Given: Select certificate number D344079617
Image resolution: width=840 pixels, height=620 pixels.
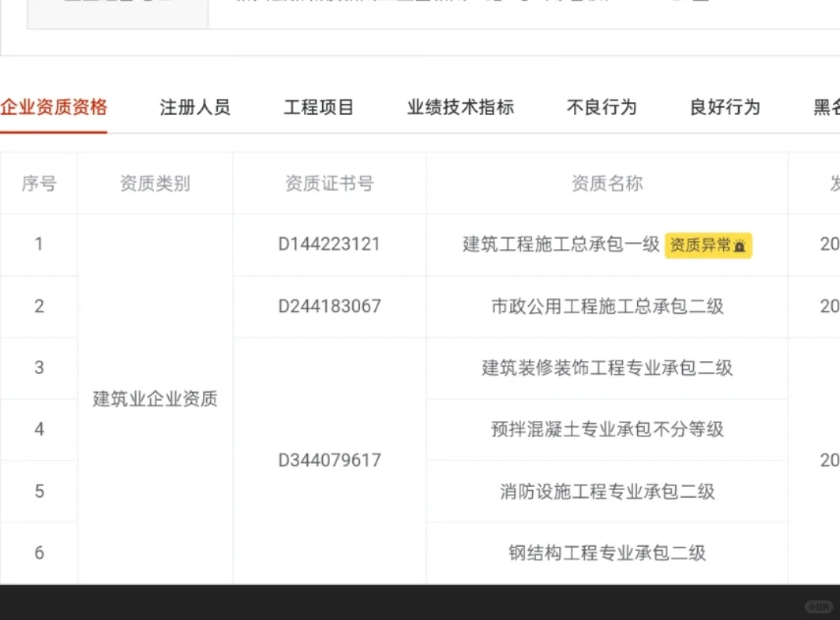Looking at the screenshot, I should (x=330, y=461).
